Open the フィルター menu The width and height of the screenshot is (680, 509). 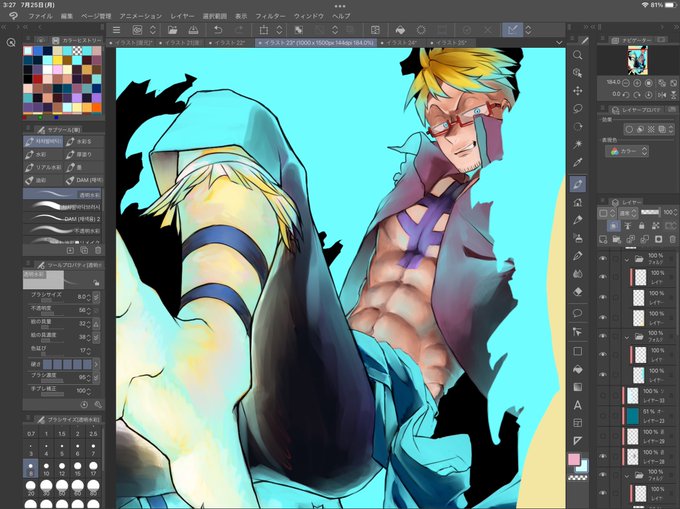[x=271, y=16]
